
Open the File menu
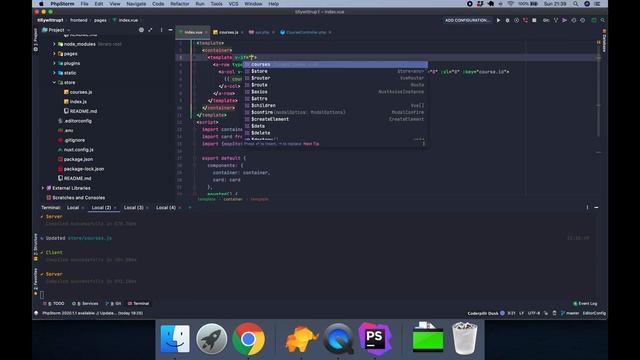pos(84,4)
